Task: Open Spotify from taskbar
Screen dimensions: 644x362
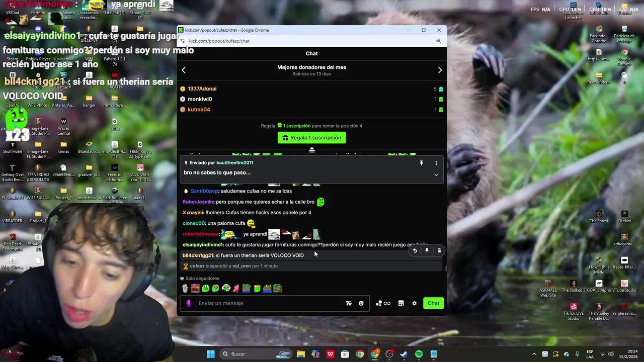Action: click(419, 354)
